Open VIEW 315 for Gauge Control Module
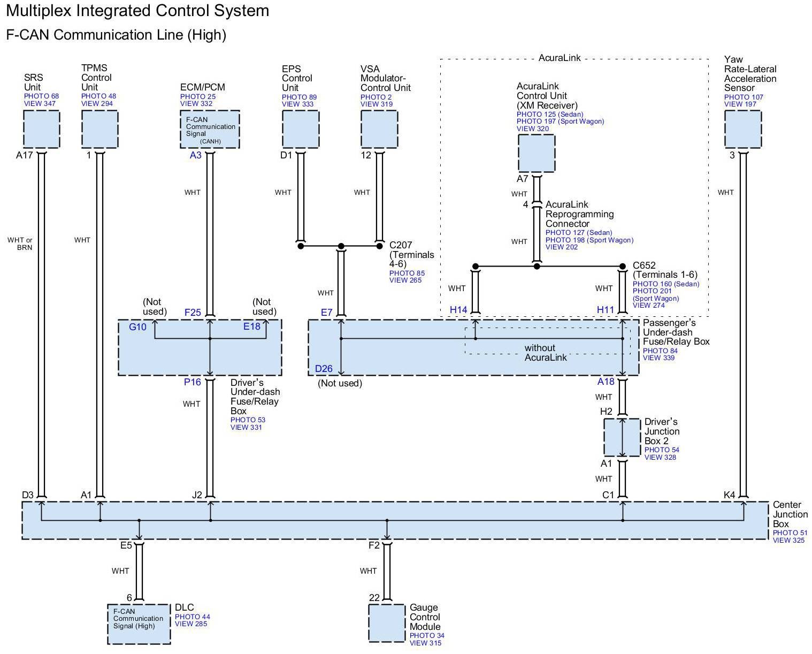Image resolution: width=812 pixels, height=654 pixels. (x=425, y=643)
